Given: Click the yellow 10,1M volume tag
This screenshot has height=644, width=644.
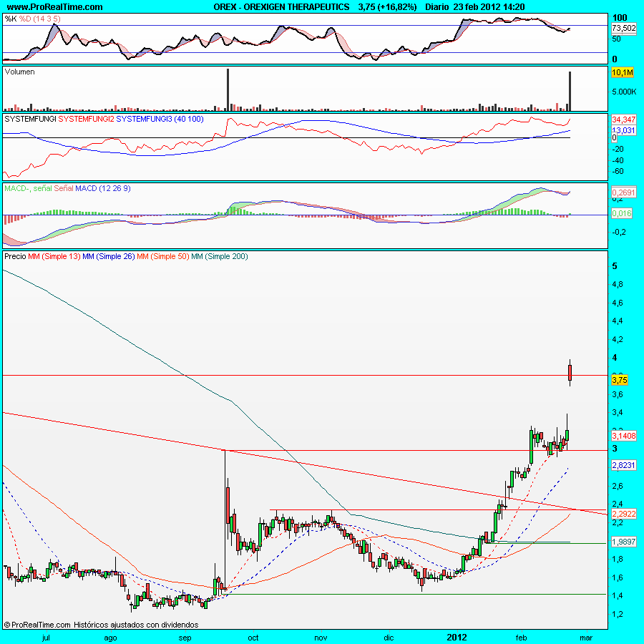Looking at the screenshot, I should click(623, 73).
